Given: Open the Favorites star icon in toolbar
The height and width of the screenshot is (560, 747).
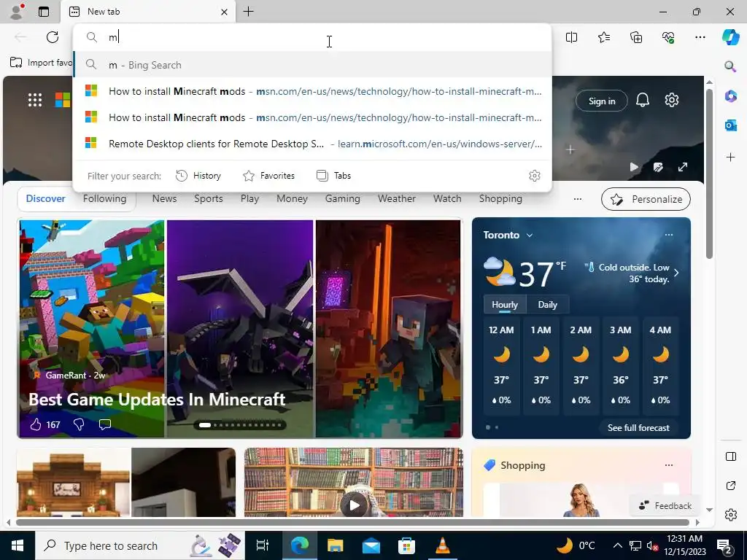Looking at the screenshot, I should coord(603,37).
